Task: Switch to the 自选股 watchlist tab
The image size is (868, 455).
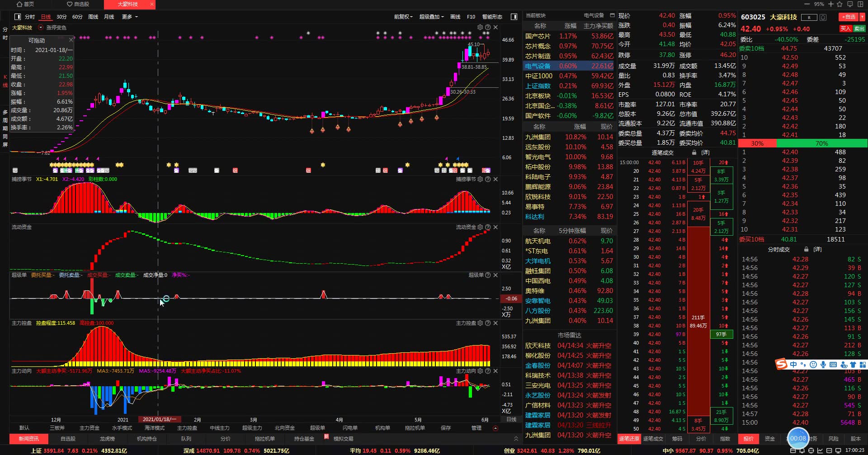Action: click(78, 4)
